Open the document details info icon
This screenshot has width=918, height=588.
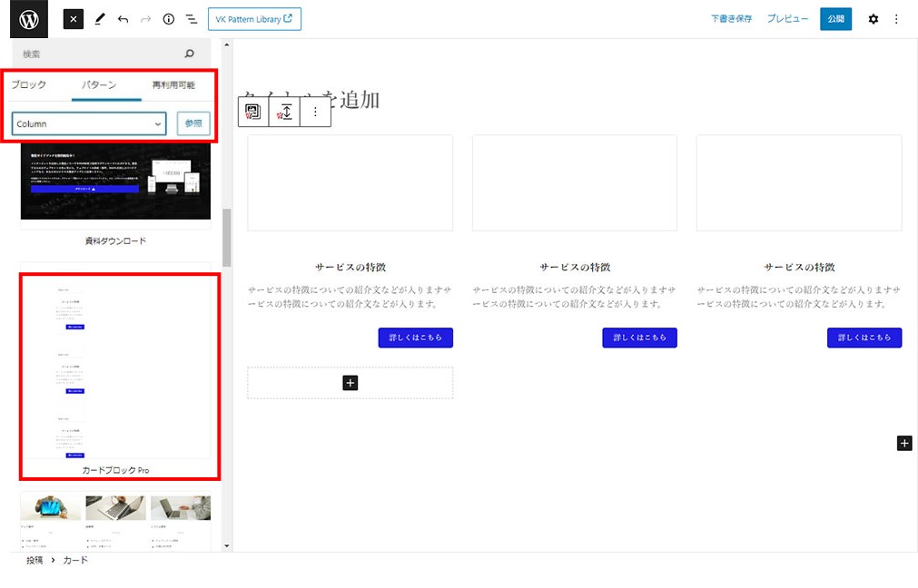168,19
